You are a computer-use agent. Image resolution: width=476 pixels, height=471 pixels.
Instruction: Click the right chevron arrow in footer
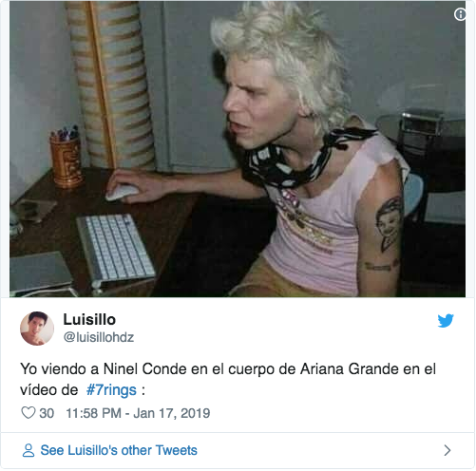click(447, 450)
